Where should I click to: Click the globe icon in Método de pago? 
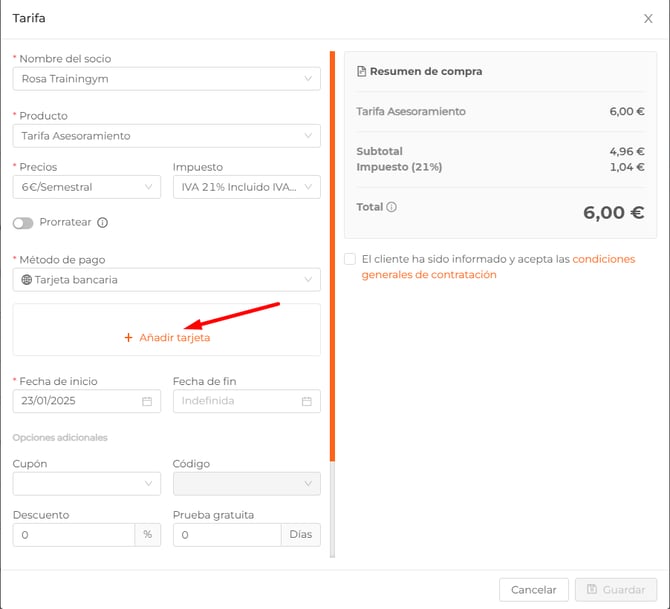[26, 280]
